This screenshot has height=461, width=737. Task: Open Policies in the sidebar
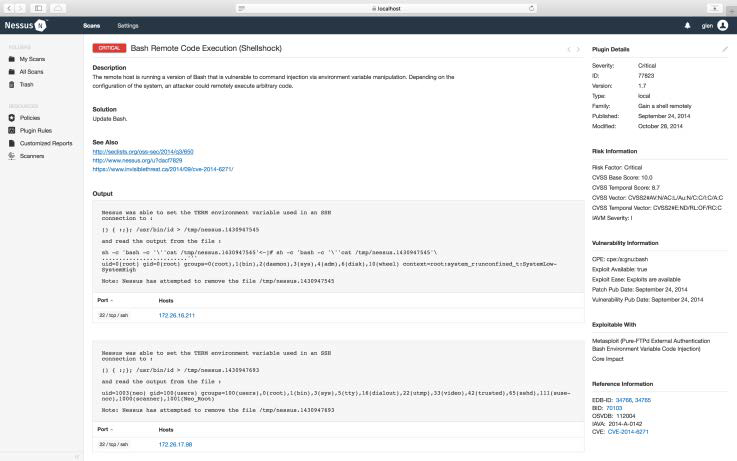click(30, 118)
